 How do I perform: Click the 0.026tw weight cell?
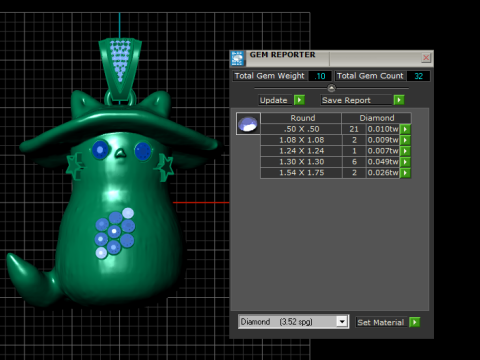(x=383, y=173)
